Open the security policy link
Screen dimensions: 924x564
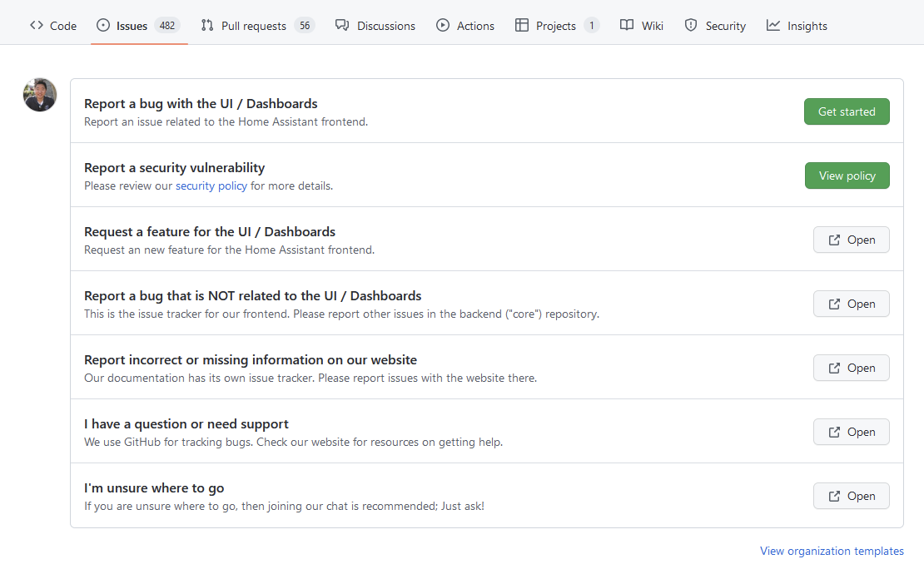[x=211, y=186]
